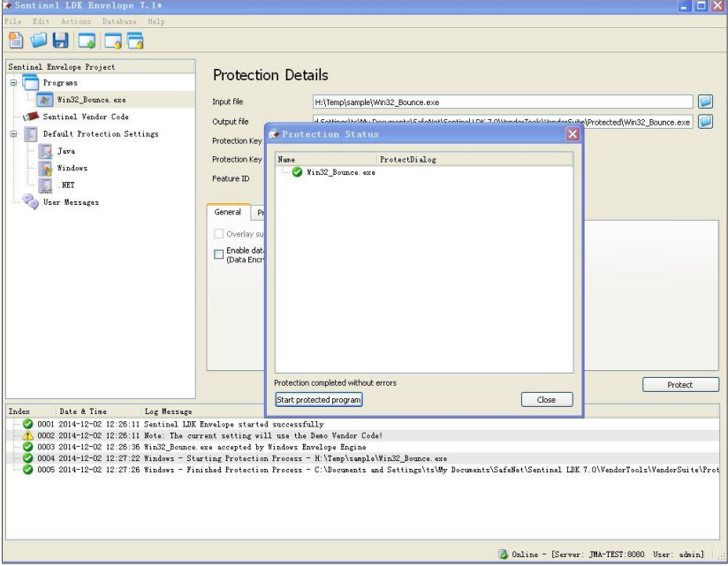
Task: Browse for input file using folder icon
Action: pos(705,102)
